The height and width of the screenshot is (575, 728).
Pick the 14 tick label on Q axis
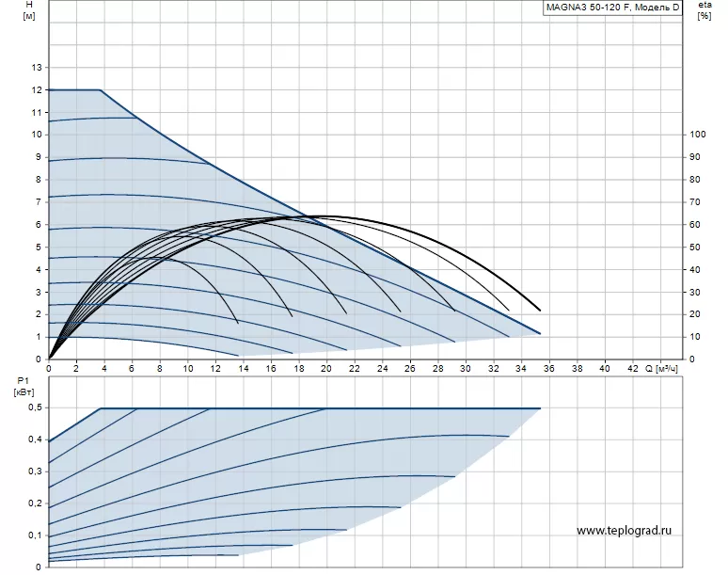(244, 369)
